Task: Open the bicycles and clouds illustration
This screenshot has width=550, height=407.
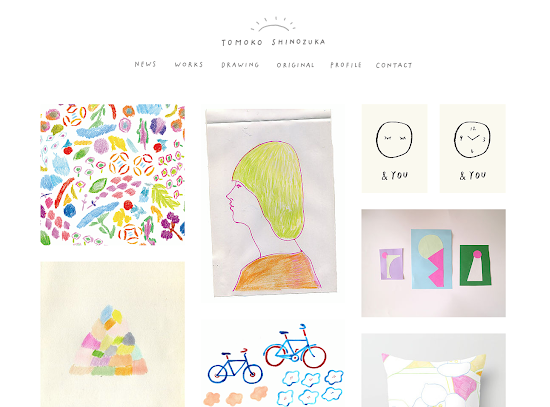Action: pos(273,365)
